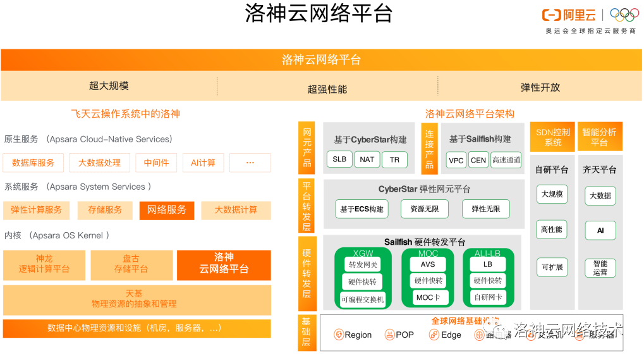Click the 连接产品 vertical label

[x=429, y=149]
